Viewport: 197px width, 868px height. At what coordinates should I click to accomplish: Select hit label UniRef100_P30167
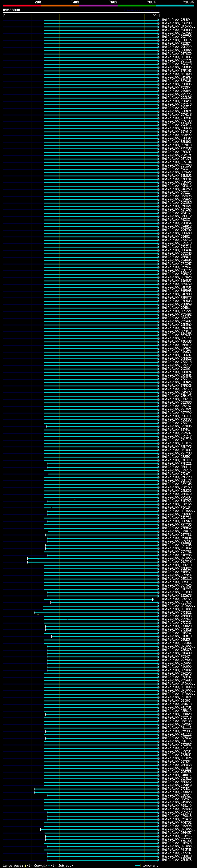click(x=177, y=406)
